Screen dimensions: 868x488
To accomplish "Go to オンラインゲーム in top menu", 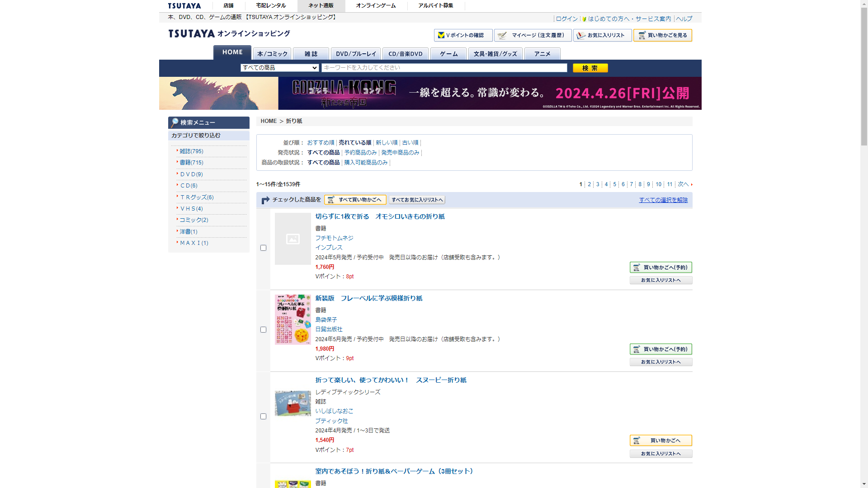I will click(x=376, y=6).
